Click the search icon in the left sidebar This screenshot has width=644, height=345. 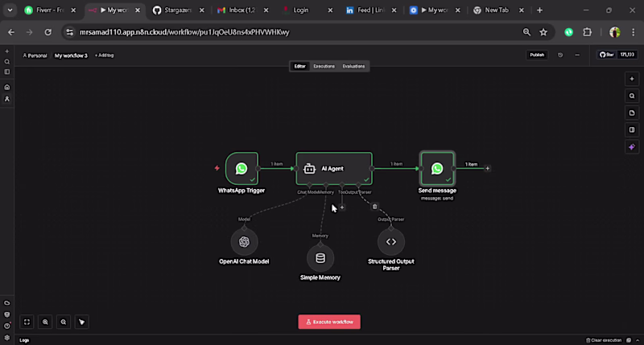7,62
